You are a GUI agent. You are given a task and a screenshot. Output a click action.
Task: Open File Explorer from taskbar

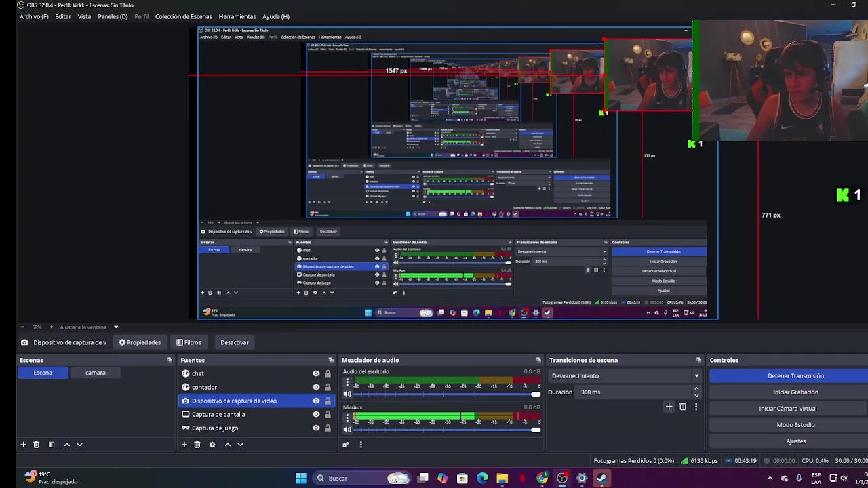point(502,478)
